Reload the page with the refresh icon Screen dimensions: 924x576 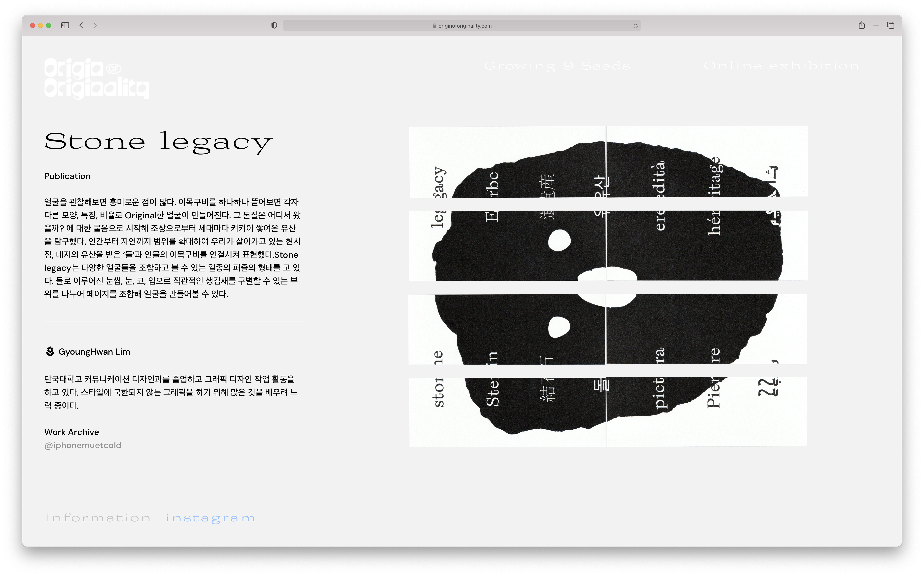point(635,25)
